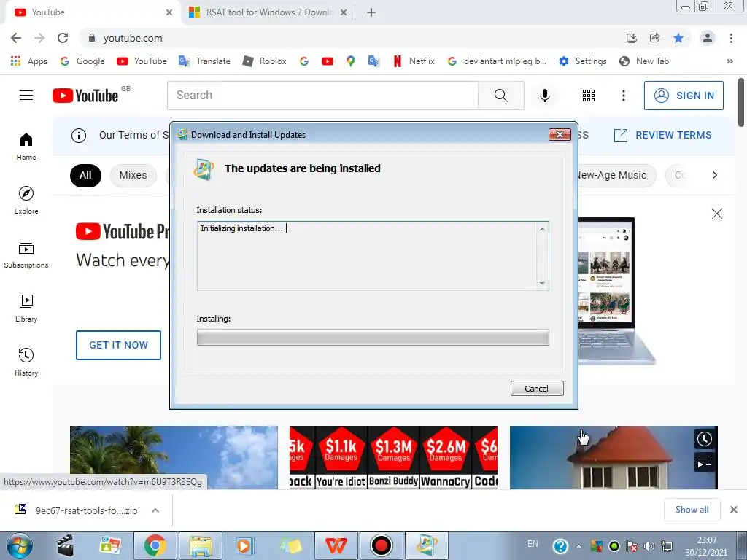This screenshot has width=747, height=560.
Task: Click the YouTube search magnifier button
Action: point(500,96)
